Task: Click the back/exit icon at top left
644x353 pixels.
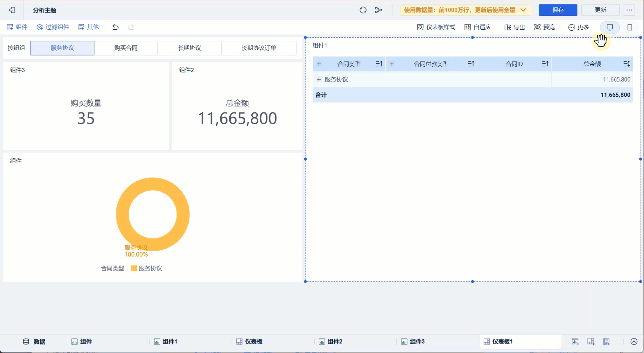Action: tap(12, 10)
